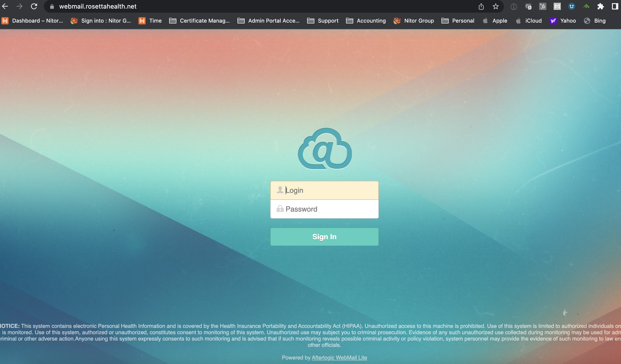
Task: Open the HubSpot extension icon
Action: [543, 6]
